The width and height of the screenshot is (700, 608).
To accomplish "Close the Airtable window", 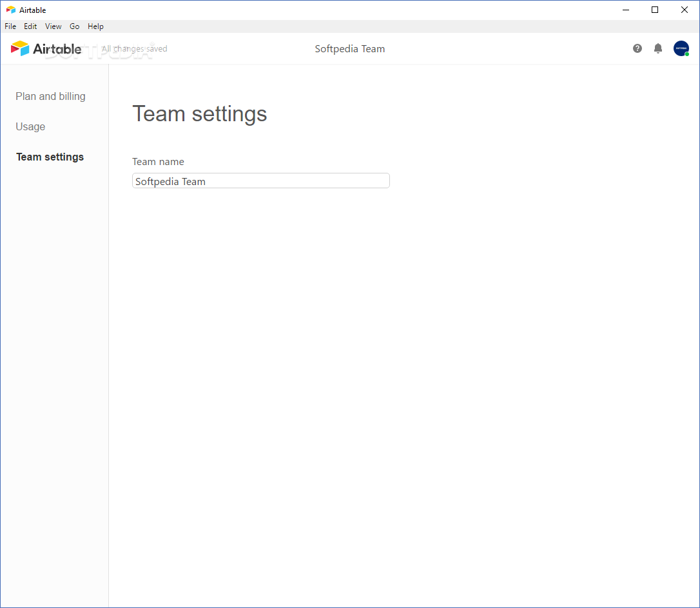I will [x=685, y=10].
